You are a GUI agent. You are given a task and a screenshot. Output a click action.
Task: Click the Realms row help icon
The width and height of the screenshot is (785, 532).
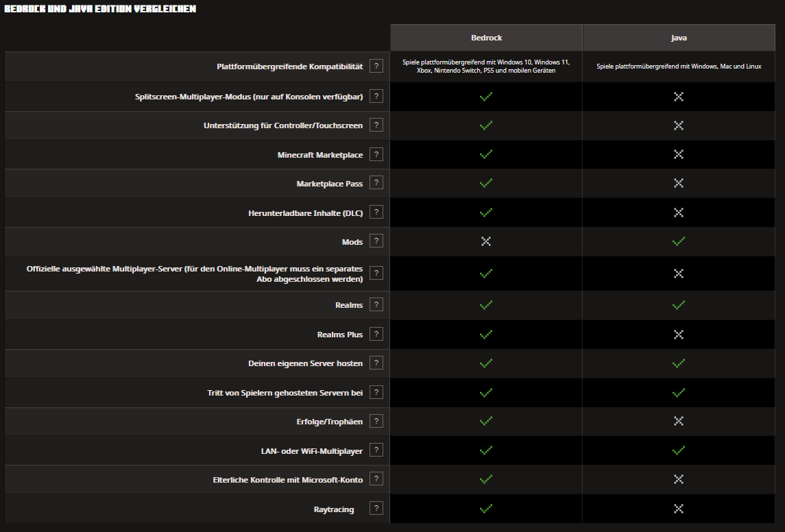pos(376,304)
